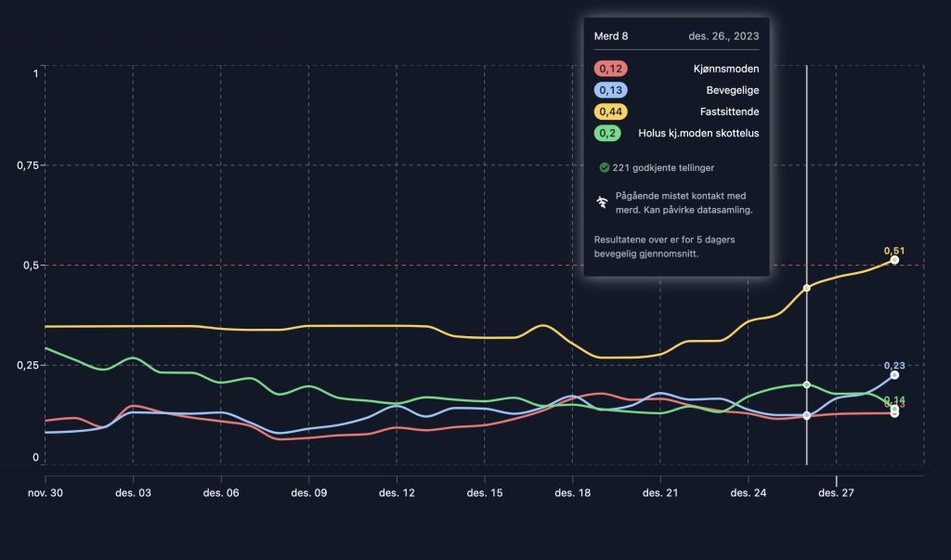Click the des. 12 x-axis label
This screenshot has width=951, height=560.
coord(397,493)
